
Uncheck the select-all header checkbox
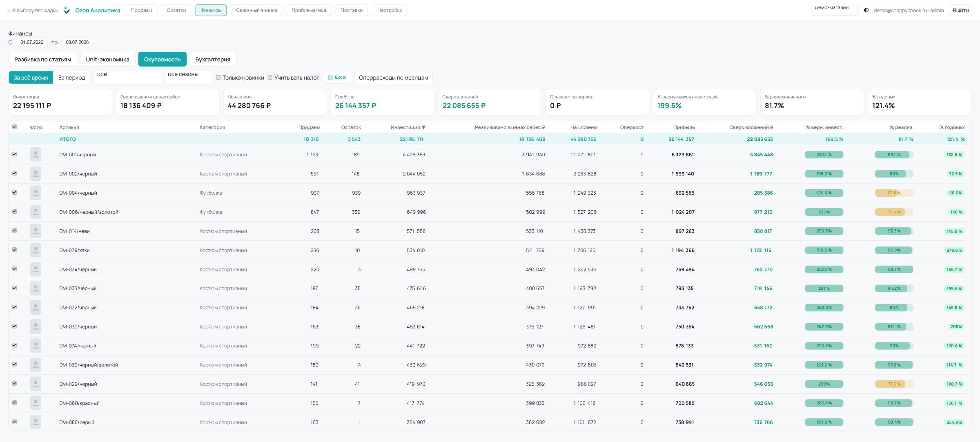click(x=15, y=127)
